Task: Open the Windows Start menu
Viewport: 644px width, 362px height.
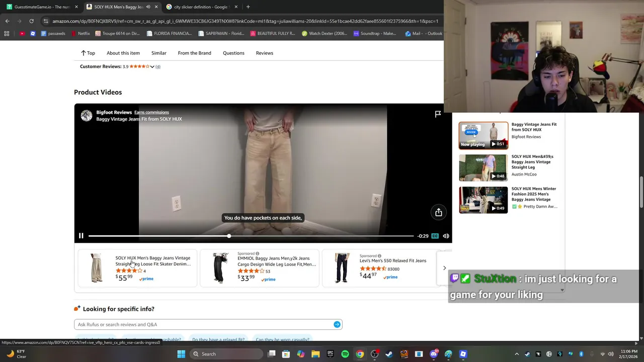Action: [181, 354]
